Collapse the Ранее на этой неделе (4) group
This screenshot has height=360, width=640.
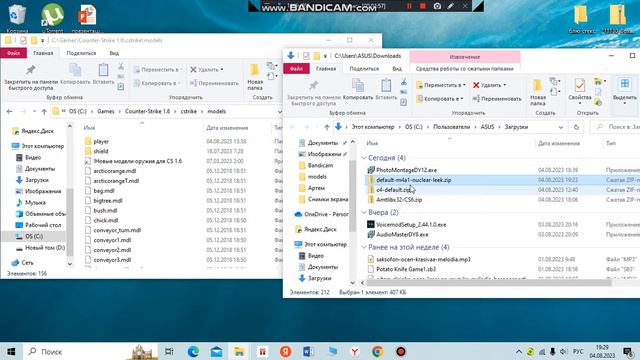[x=364, y=247]
